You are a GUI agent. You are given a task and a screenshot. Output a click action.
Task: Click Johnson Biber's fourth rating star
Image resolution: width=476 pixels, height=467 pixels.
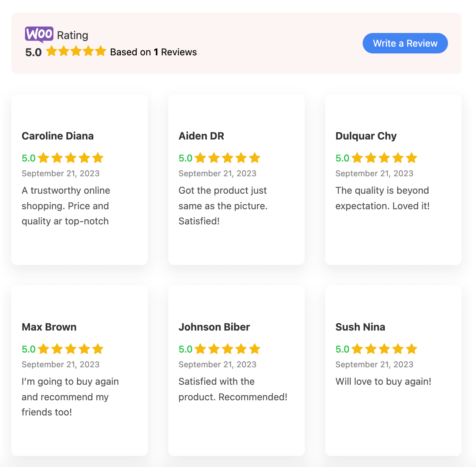click(x=241, y=349)
